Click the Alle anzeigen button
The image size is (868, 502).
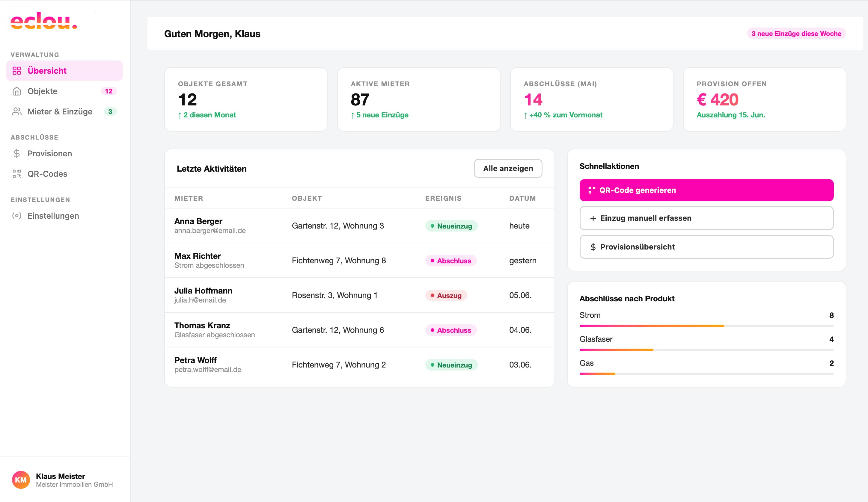pyautogui.click(x=508, y=168)
